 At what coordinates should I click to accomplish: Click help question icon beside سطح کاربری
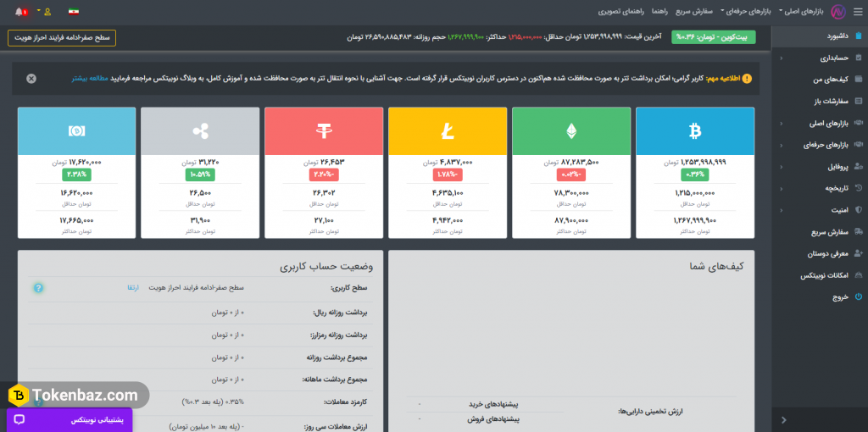point(37,288)
